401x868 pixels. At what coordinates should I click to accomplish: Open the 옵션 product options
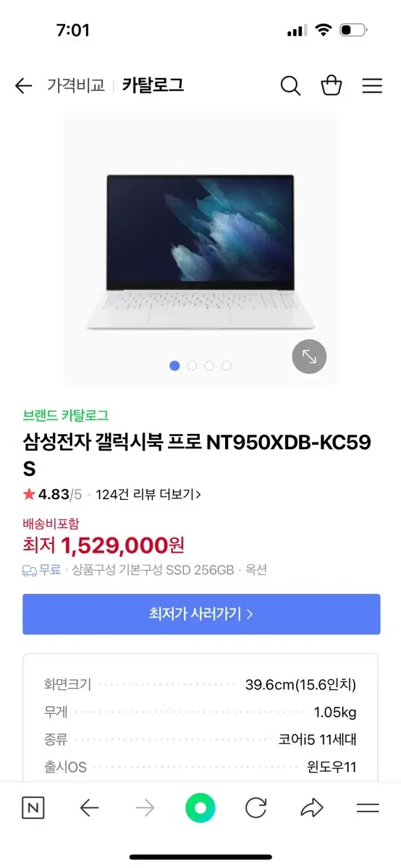(256, 570)
